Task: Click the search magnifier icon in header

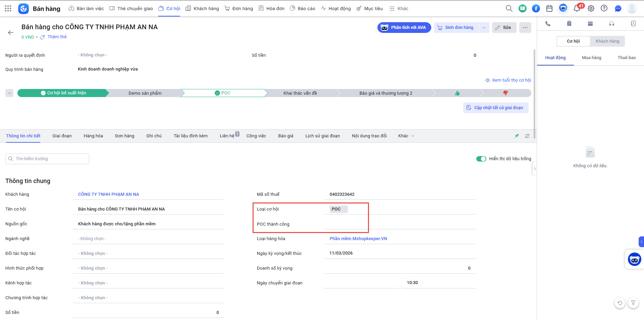Action: click(x=509, y=8)
